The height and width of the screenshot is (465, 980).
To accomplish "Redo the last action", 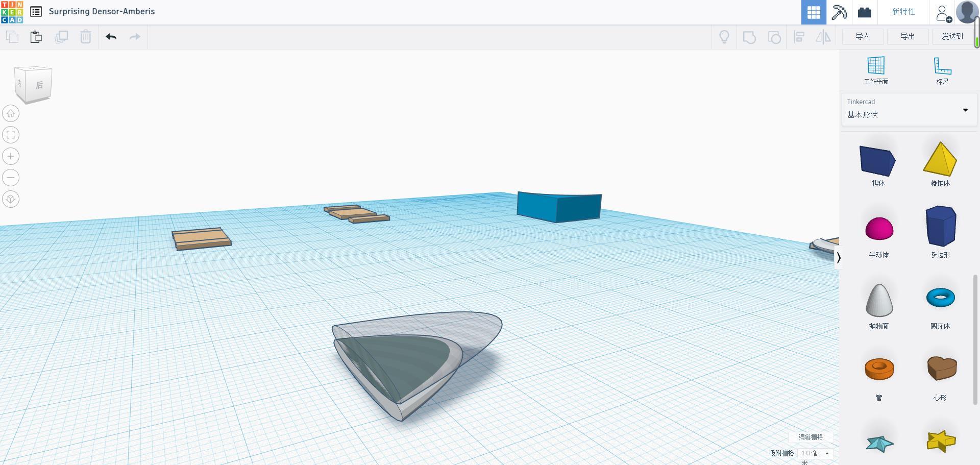I will click(x=135, y=37).
